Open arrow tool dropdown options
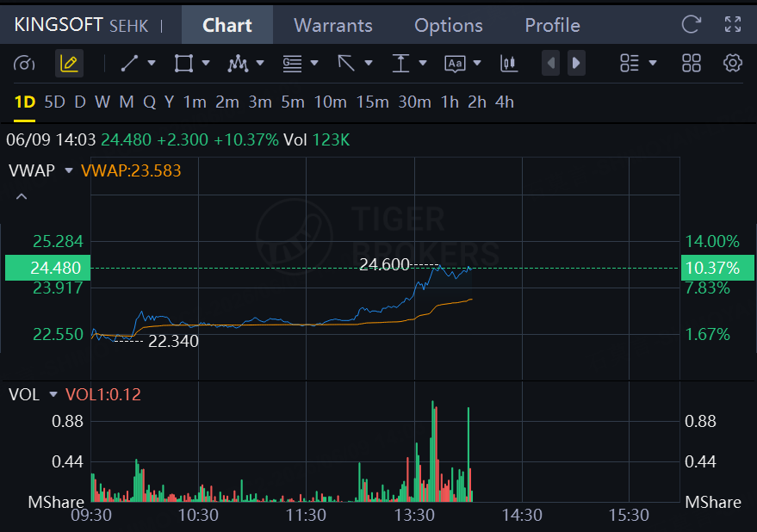The height and width of the screenshot is (532, 757). [x=369, y=63]
